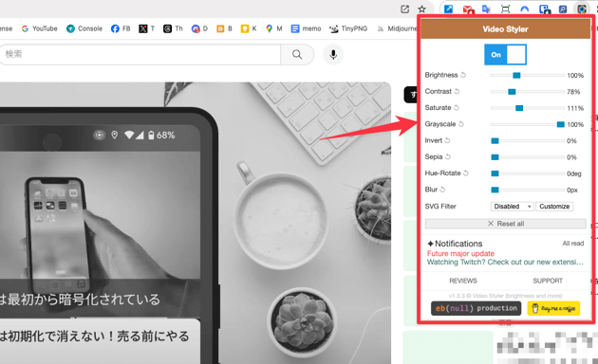
Task: Reset Saturate with its circular arrow
Action: click(x=457, y=108)
